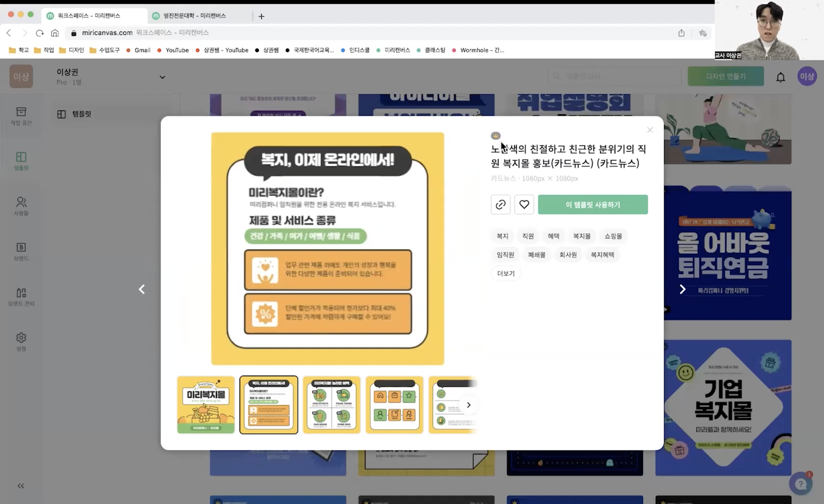This screenshot has height=504, width=824.
Task: Open a new browser tab
Action: click(x=261, y=16)
